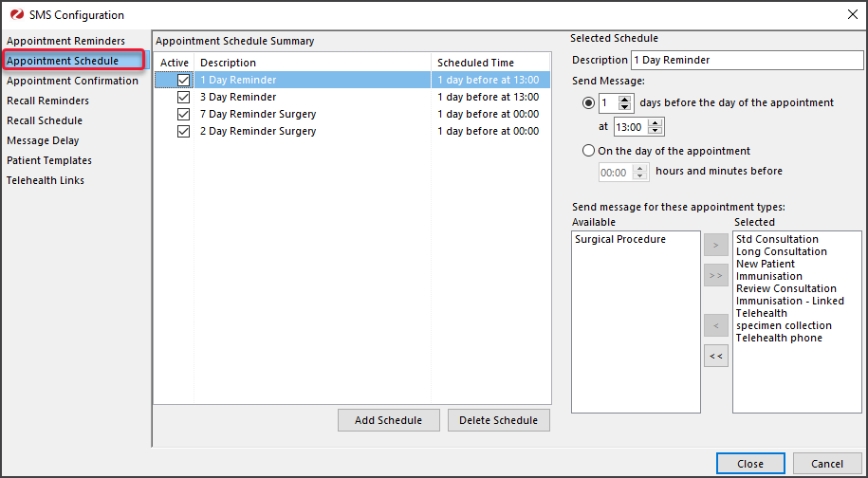Click Delete Schedule button

click(499, 420)
